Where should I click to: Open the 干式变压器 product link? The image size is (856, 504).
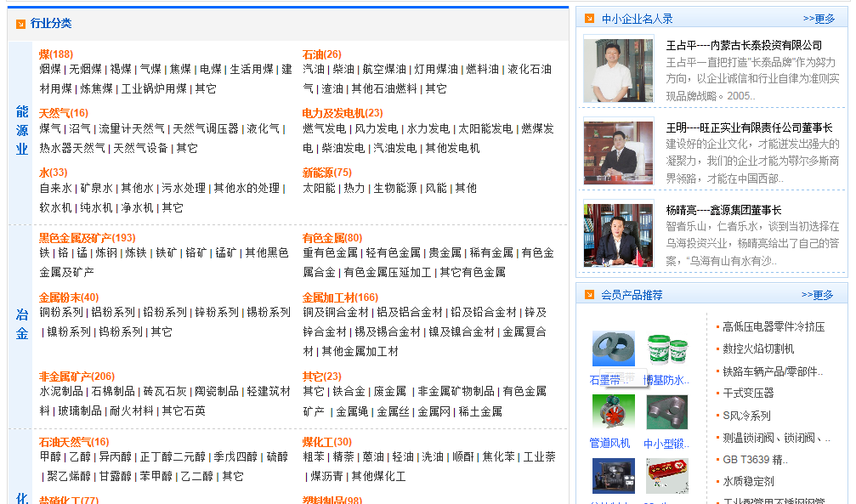tap(748, 393)
